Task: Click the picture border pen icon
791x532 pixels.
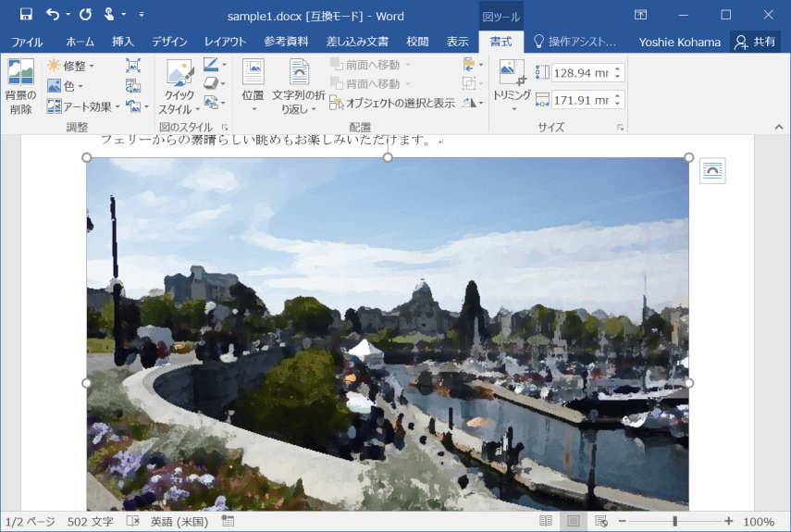Action: pos(211,65)
